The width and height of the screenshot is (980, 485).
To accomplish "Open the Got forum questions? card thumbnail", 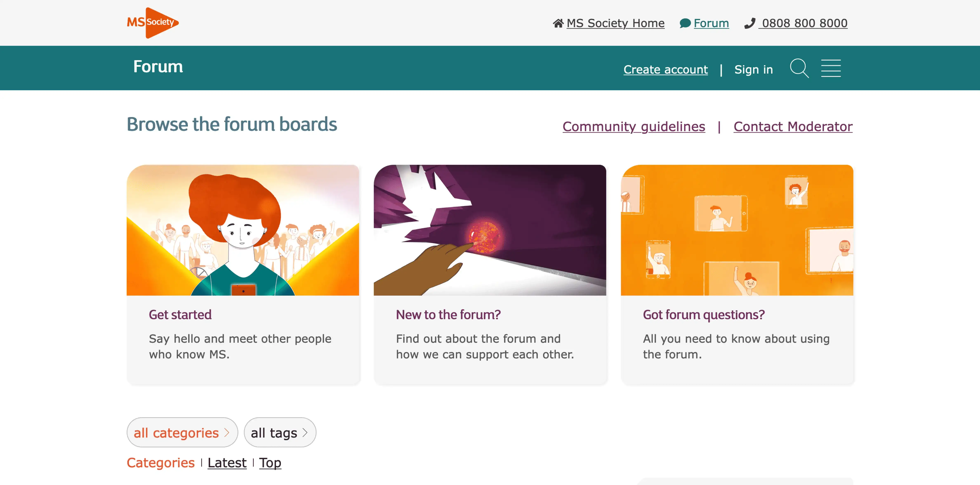I will click(x=737, y=230).
